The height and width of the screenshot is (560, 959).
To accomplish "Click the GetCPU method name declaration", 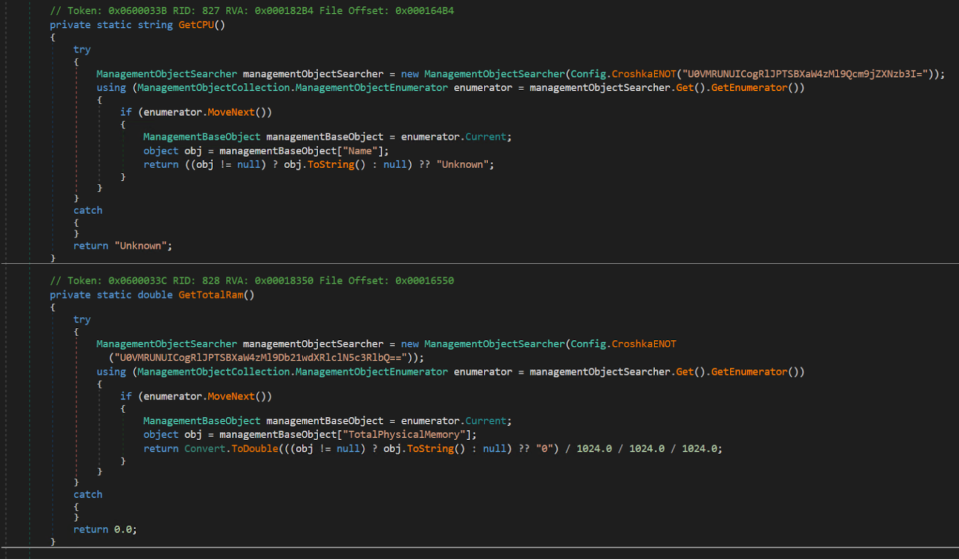I will tap(196, 25).
